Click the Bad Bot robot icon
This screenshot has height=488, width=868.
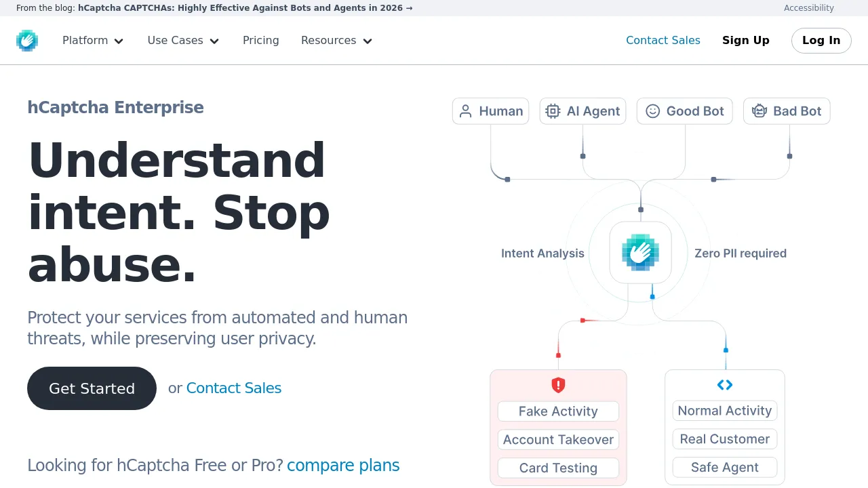pos(759,111)
